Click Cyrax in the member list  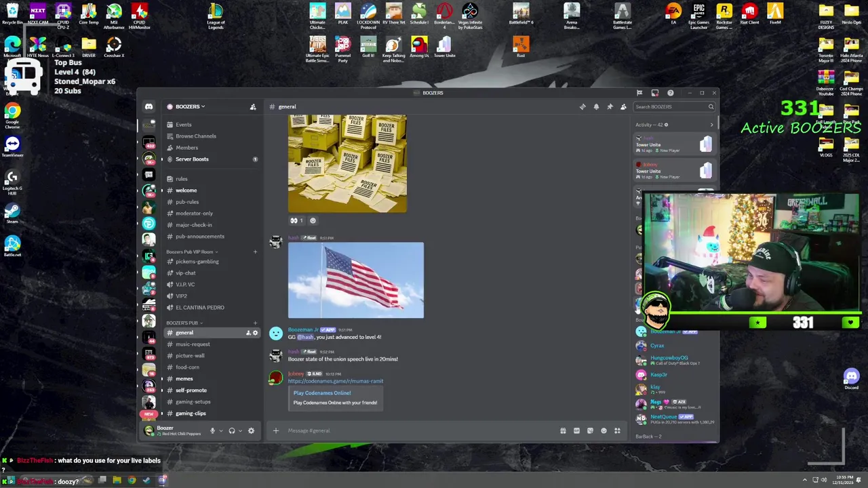point(657,346)
